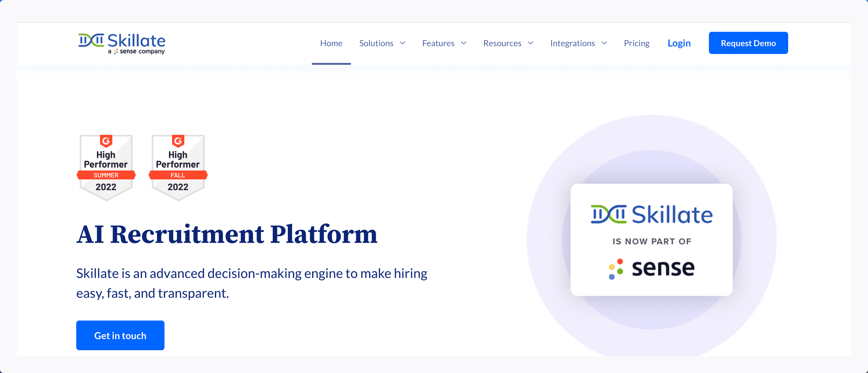Expand the Resources dropdown chevron
This screenshot has width=868, height=373.
[x=531, y=43]
